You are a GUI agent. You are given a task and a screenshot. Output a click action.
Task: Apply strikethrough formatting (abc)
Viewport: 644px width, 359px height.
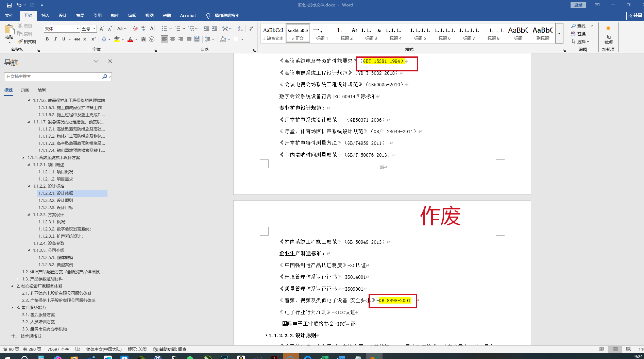coord(77,39)
